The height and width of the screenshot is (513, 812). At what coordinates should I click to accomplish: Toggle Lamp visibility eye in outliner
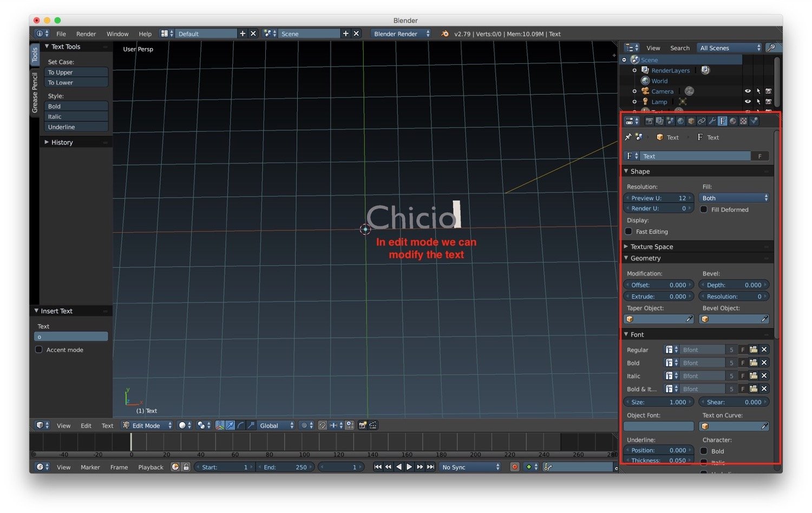(748, 102)
